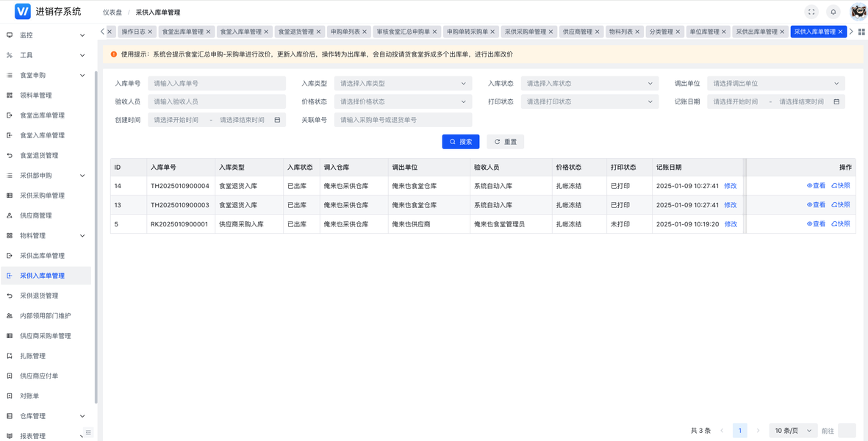Close the active 采供入库单管理 tab
The width and height of the screenshot is (868, 441).
(840, 32)
